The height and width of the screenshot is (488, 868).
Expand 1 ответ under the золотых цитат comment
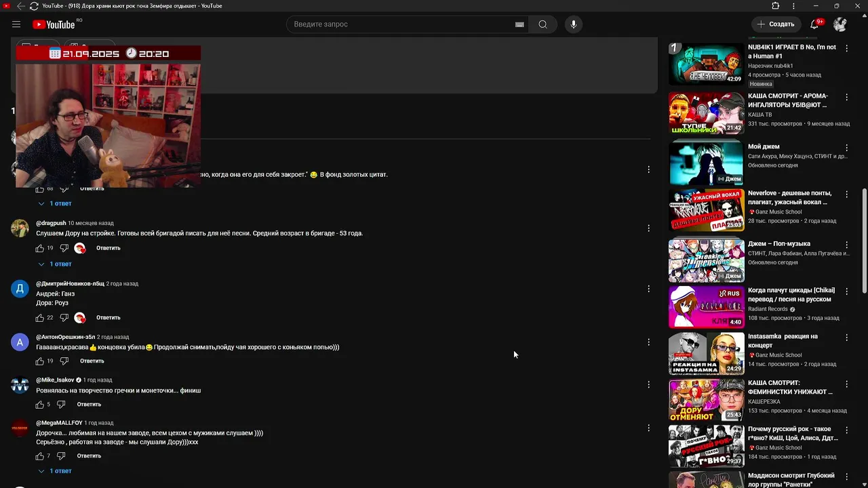point(55,203)
